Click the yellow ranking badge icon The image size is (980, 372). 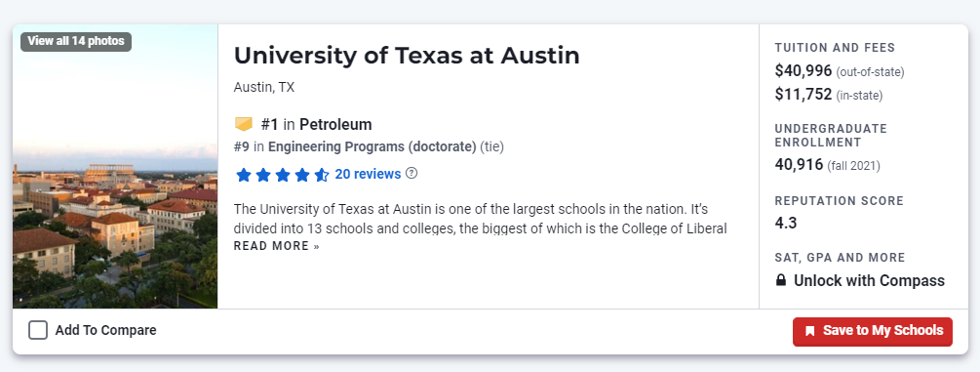pyautogui.click(x=244, y=125)
